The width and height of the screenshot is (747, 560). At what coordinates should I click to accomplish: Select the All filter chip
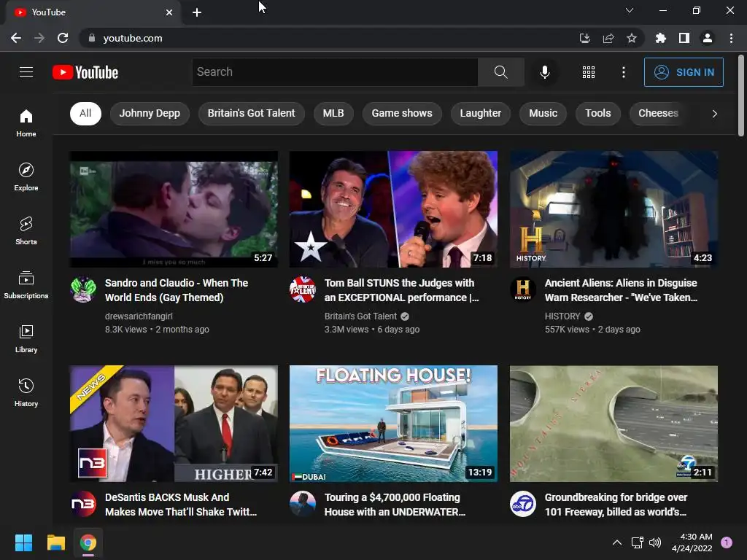click(86, 113)
